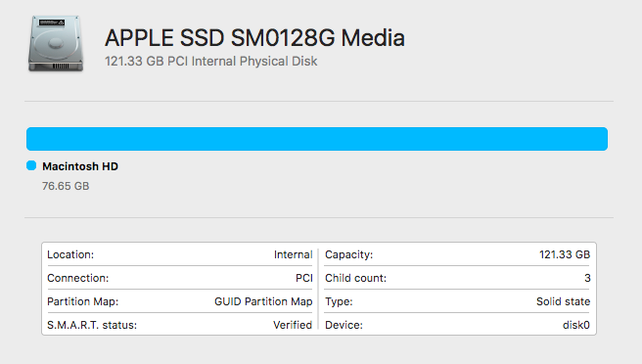Select the blue partition usage bar
642x364 pixels.
click(317, 139)
